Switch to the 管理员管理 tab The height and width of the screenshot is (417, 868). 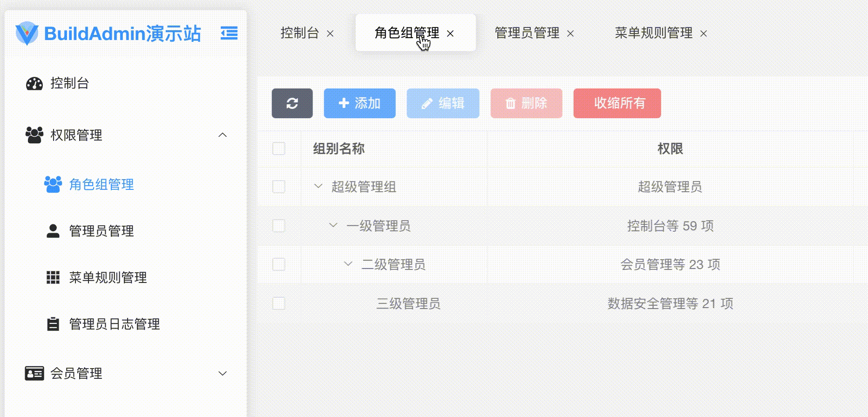pyautogui.click(x=527, y=33)
